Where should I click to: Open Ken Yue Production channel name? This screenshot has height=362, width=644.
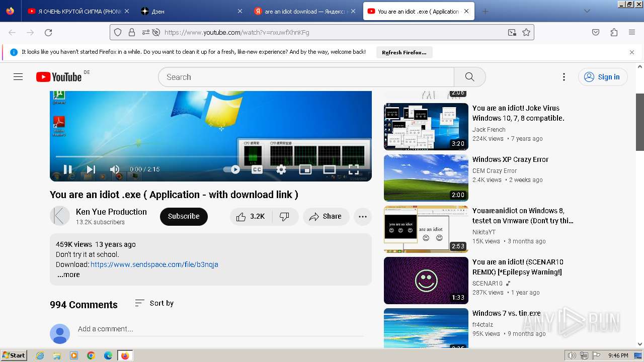point(111,212)
